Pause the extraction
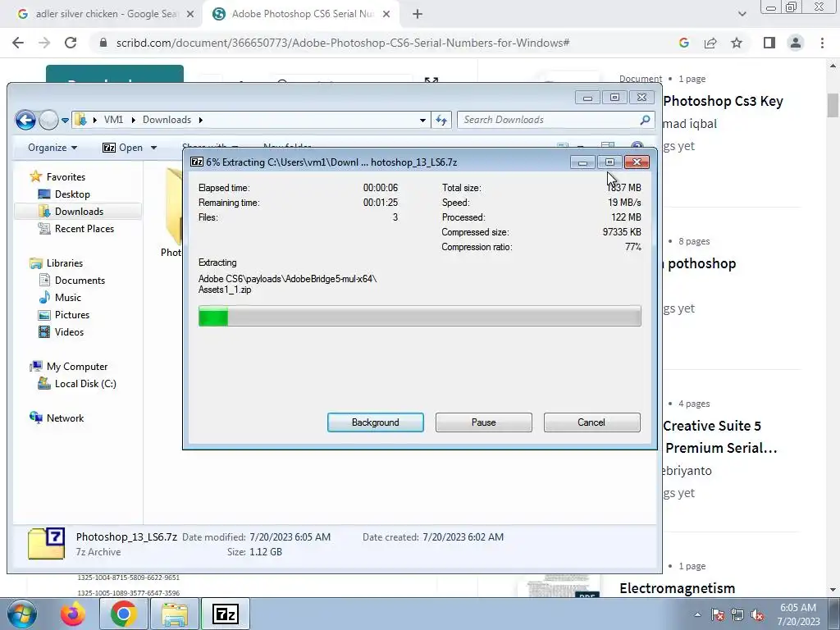 (x=483, y=422)
